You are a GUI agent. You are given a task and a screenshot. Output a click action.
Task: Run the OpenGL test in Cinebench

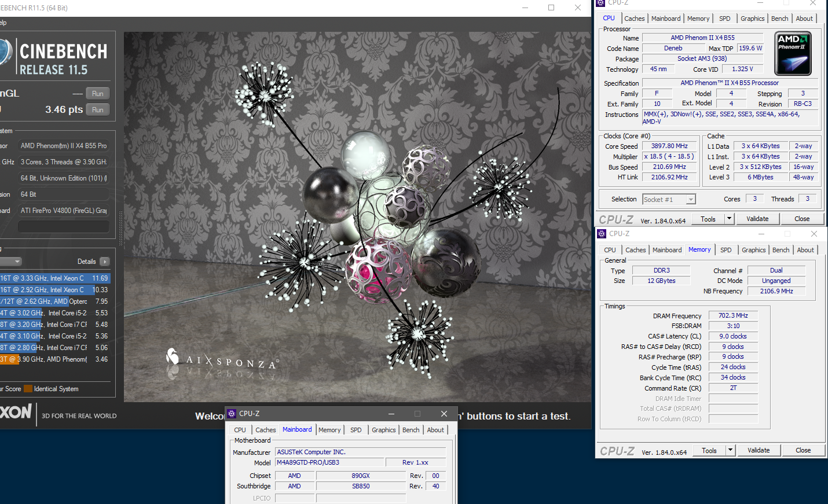98,94
